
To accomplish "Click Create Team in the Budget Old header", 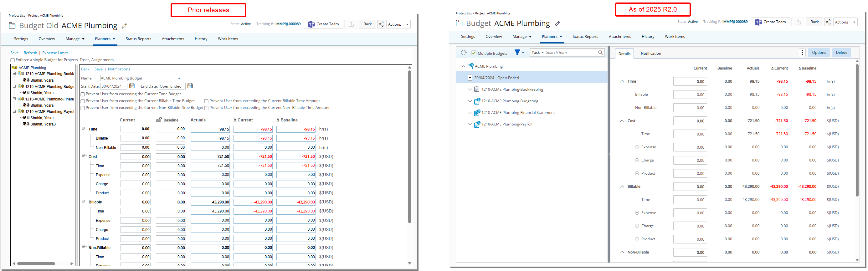I will pos(324,24).
